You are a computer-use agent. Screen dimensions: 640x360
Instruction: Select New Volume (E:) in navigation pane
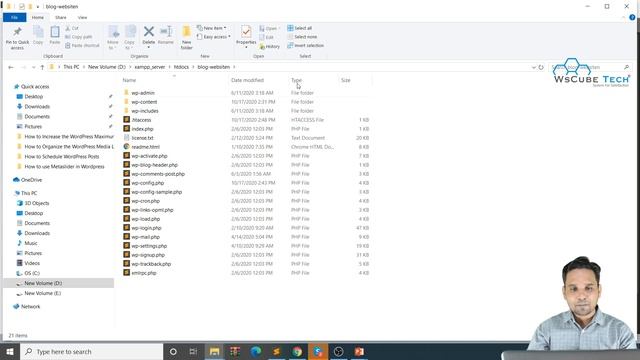(x=42, y=293)
